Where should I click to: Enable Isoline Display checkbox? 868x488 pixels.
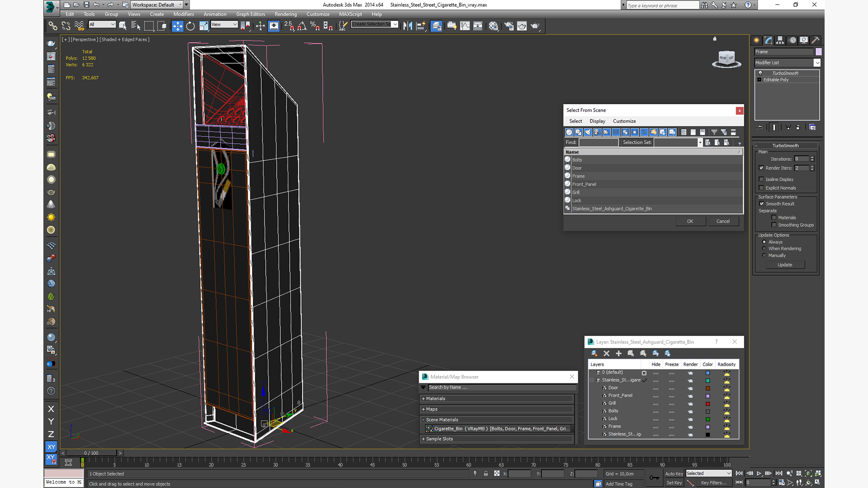pos(761,179)
